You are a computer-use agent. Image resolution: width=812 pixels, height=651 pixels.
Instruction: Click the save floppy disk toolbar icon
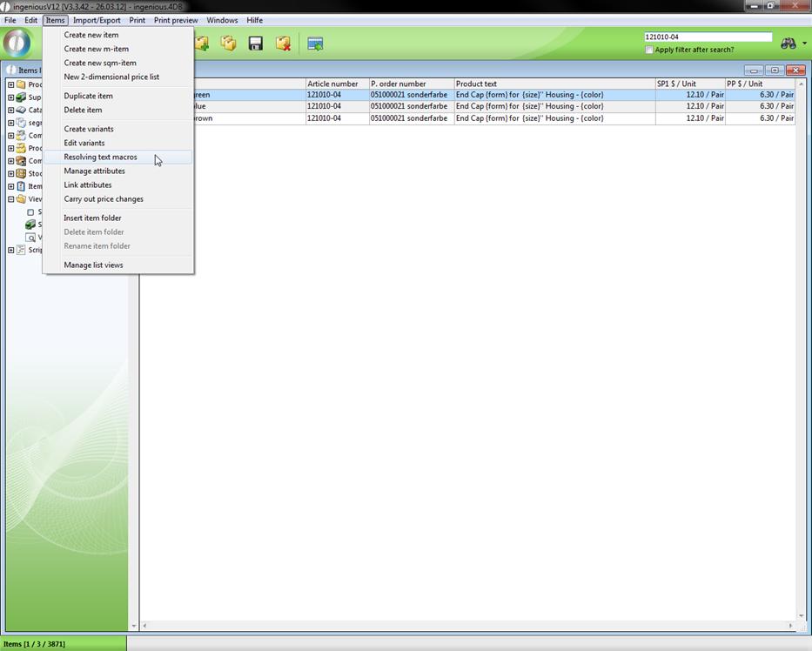pos(255,44)
